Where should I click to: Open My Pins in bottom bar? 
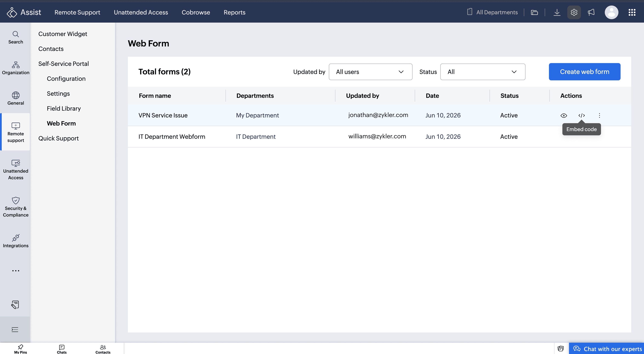(x=20, y=349)
